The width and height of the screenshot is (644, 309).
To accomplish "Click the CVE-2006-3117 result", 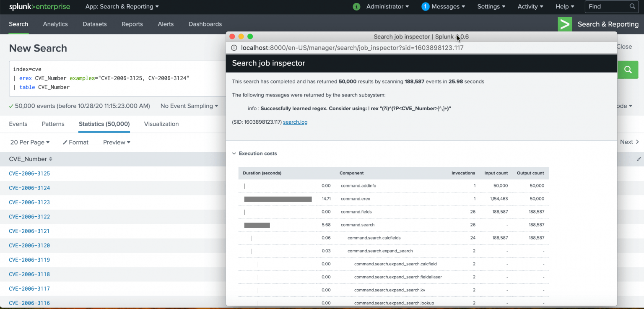I will [29, 289].
